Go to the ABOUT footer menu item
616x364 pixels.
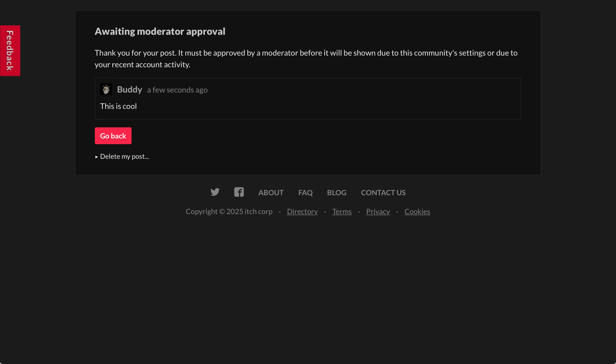click(x=271, y=193)
